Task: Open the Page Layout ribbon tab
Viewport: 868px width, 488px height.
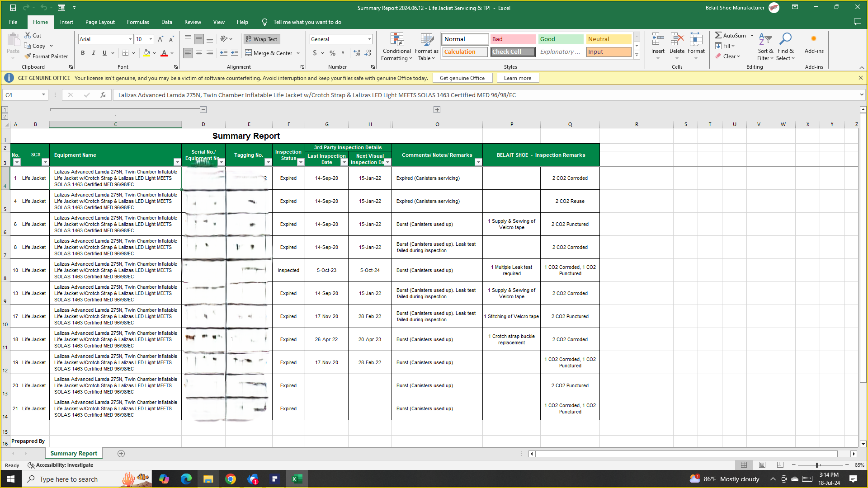Action: click(100, 22)
